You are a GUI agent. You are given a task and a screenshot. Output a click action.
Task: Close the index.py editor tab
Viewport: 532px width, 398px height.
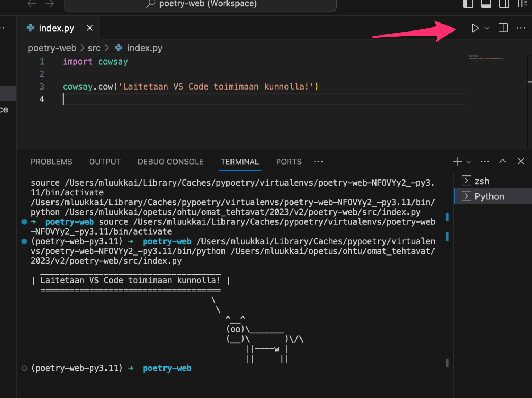click(90, 28)
